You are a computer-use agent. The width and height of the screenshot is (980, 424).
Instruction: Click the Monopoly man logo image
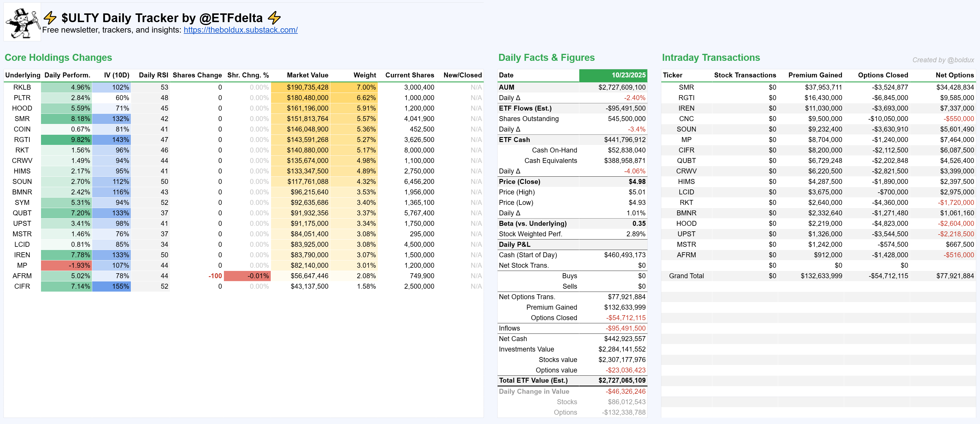click(22, 22)
